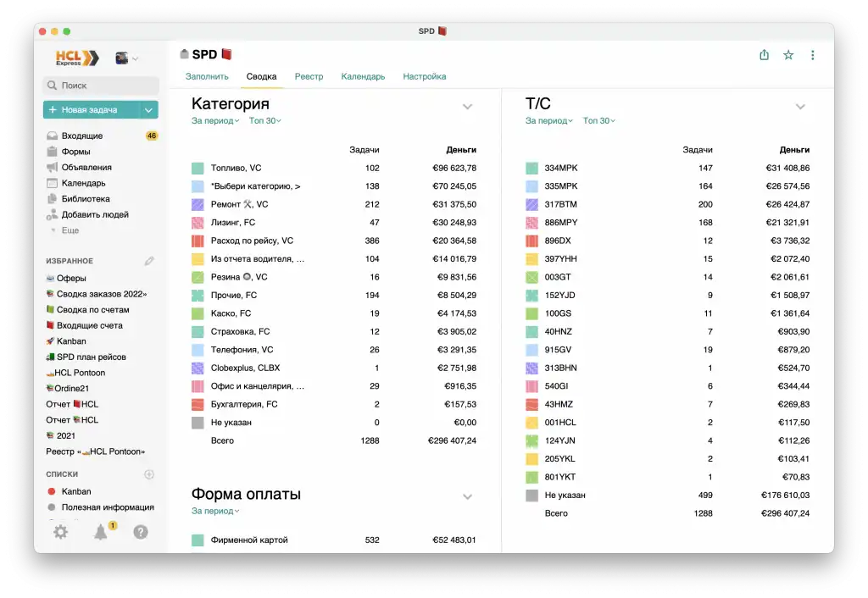Open the three-dot more options menu
This screenshot has height=598, width=868.
pyautogui.click(x=813, y=55)
